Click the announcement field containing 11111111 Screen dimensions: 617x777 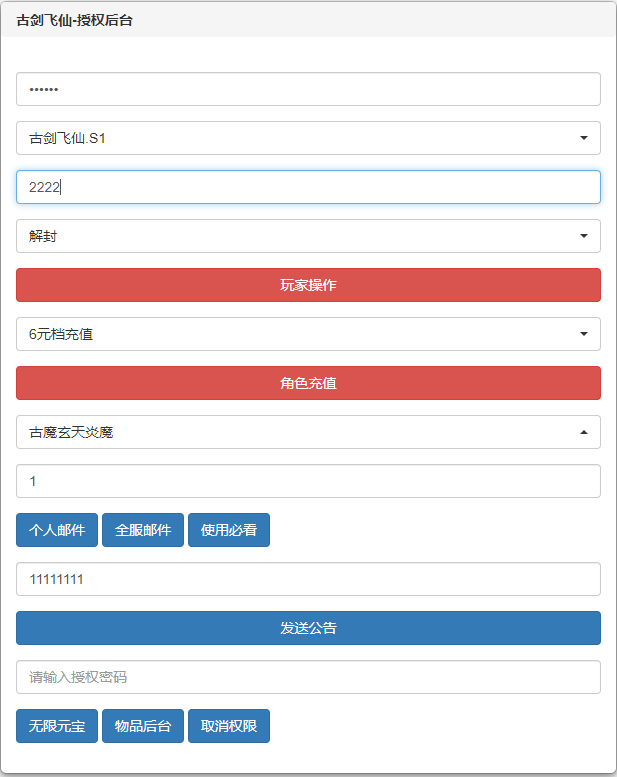click(308, 579)
